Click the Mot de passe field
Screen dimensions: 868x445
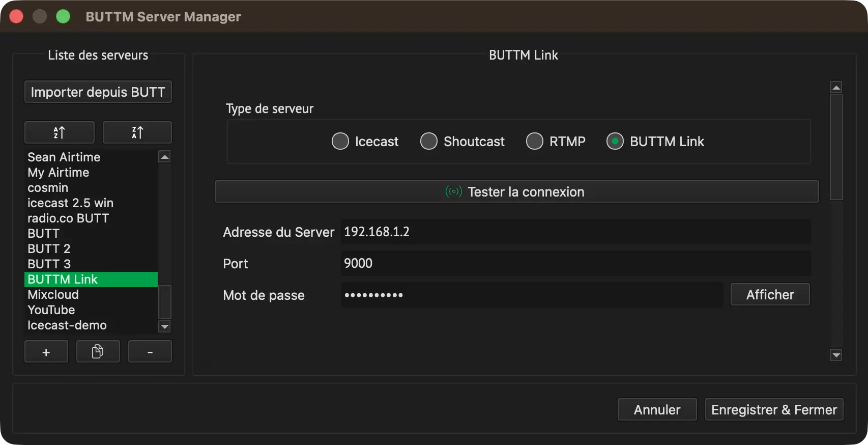pos(532,295)
